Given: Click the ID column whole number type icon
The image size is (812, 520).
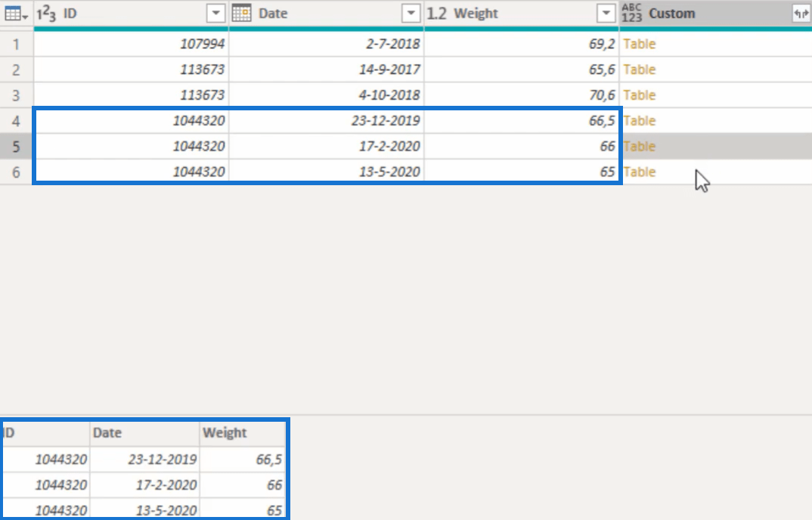Looking at the screenshot, I should coord(46,14).
